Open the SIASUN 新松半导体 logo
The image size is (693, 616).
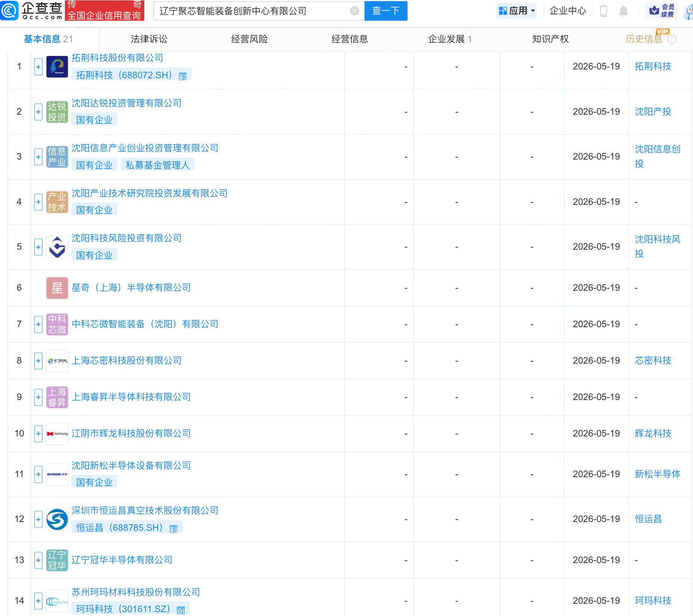(57, 474)
